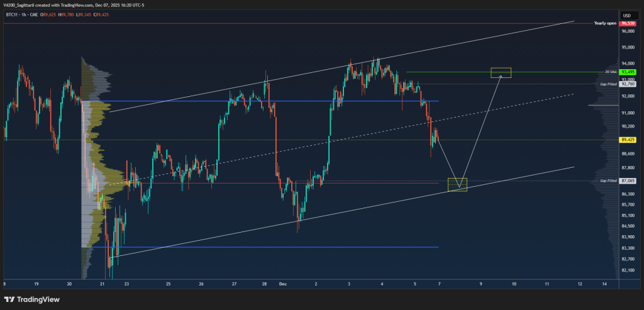
Task: Click date 14 on the time axis
Action: coord(604,284)
